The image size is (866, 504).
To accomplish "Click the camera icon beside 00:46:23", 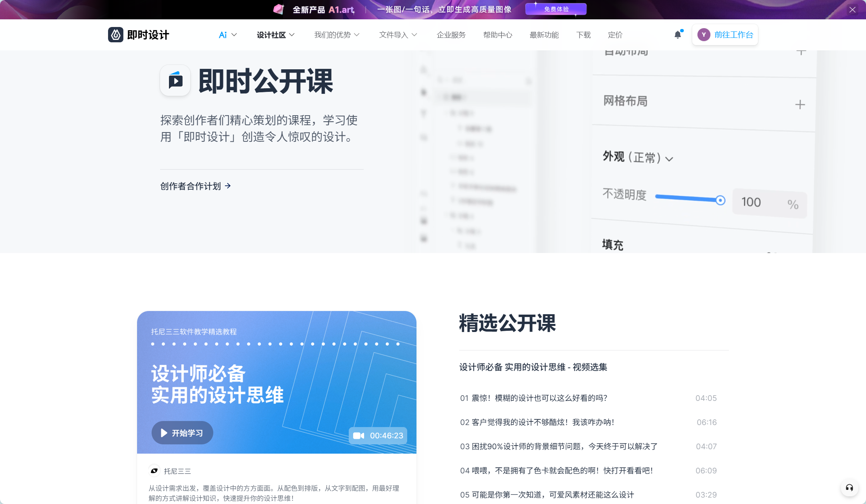I will tap(358, 436).
